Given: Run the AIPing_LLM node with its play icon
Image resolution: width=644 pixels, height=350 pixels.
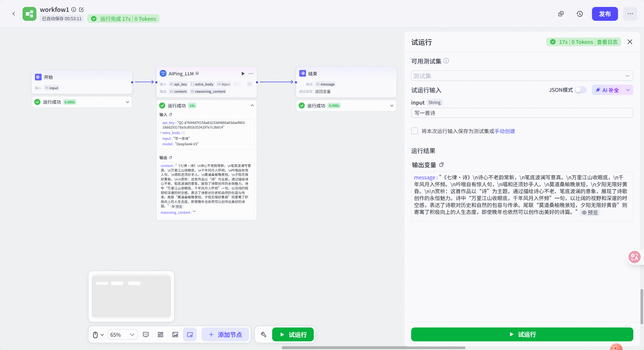Looking at the screenshot, I should pos(243,73).
